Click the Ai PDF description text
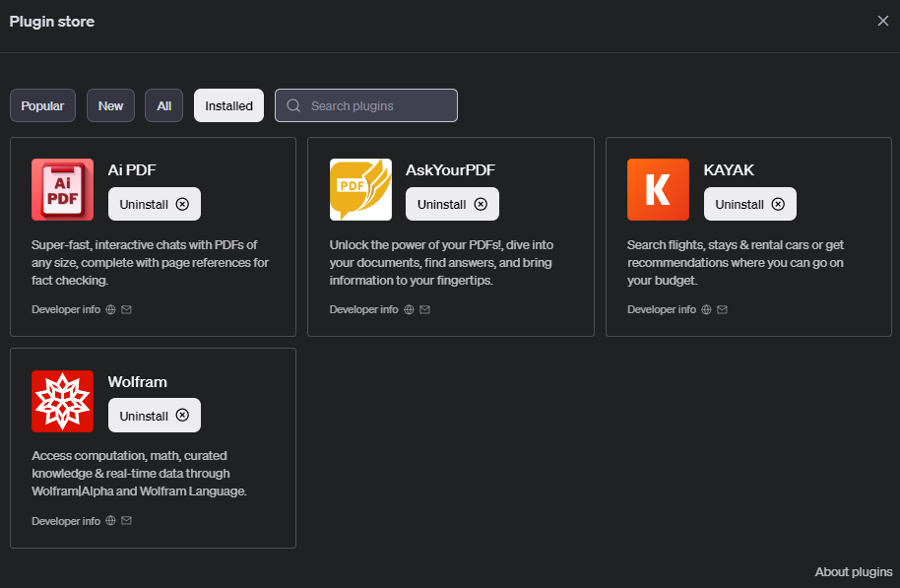Viewport: 900px width, 588px height. tap(150, 262)
